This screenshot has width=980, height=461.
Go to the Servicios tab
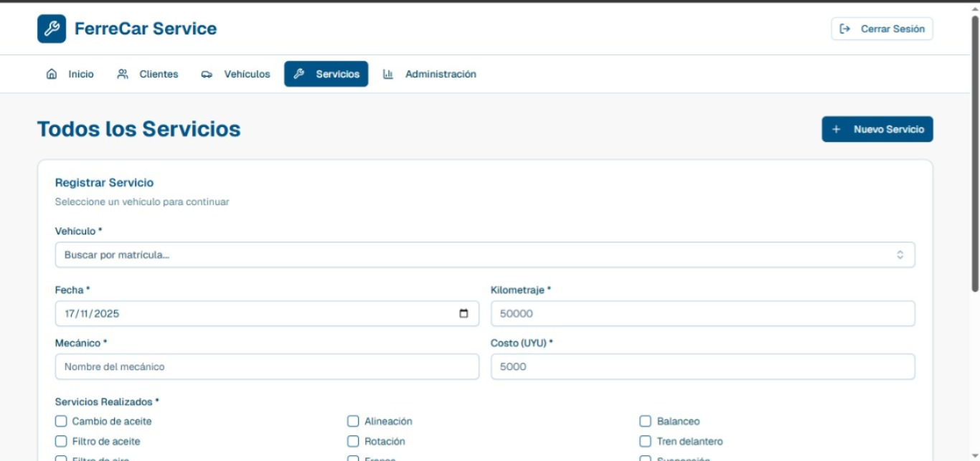click(x=326, y=74)
